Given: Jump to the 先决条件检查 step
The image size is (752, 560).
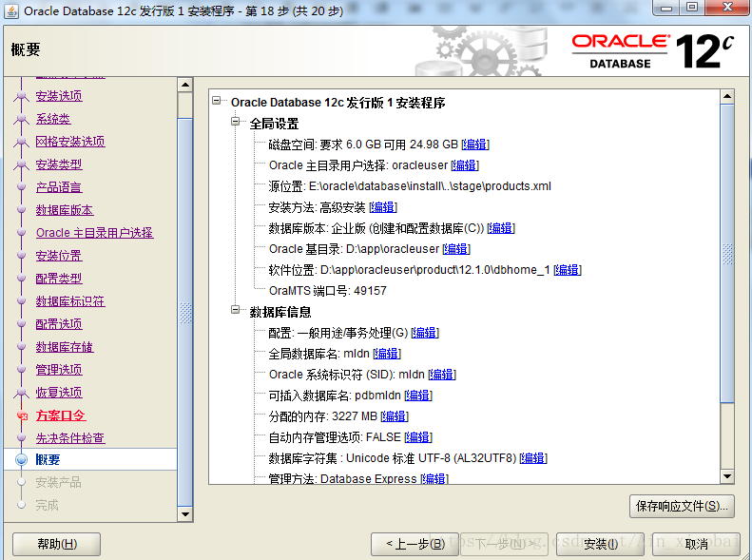Looking at the screenshot, I should (x=70, y=437).
